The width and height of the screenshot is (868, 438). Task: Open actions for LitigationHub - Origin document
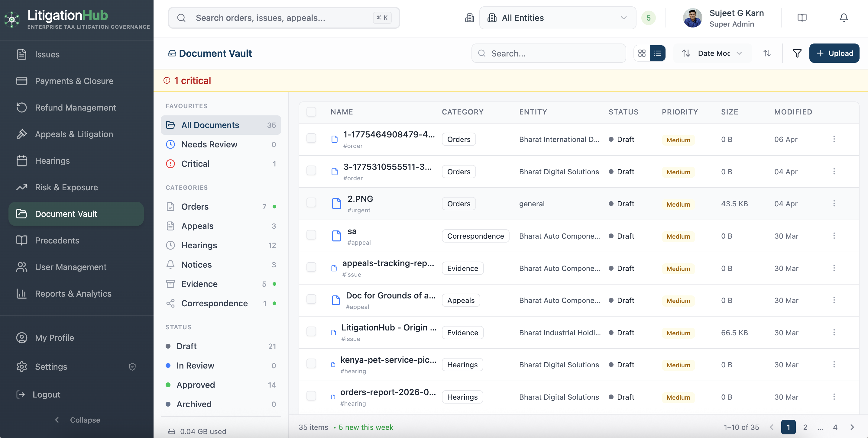[834, 332]
